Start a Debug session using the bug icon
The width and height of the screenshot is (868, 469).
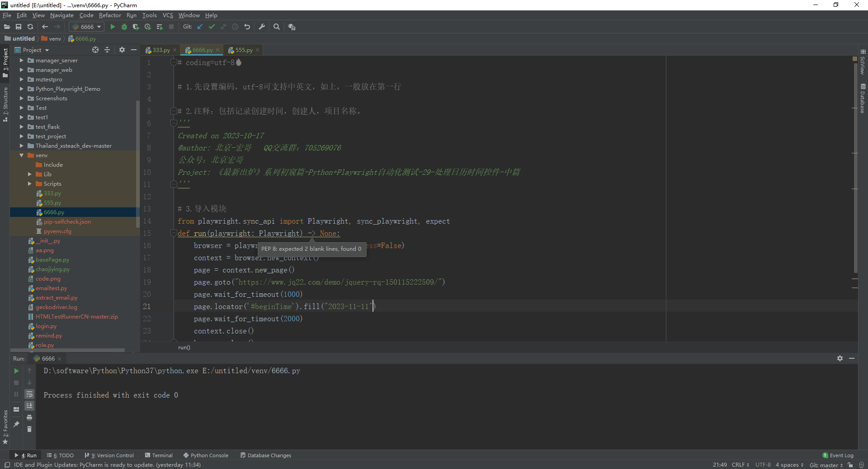tap(124, 27)
